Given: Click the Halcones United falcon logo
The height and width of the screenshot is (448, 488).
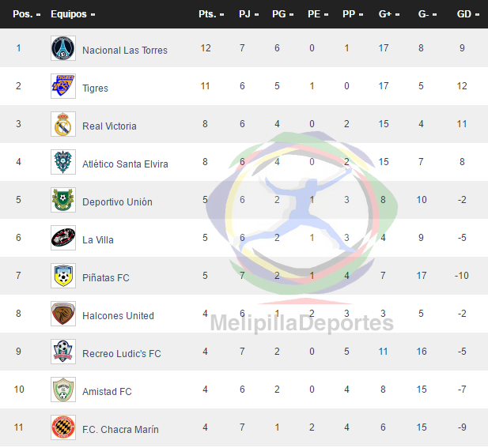Looking at the screenshot, I should point(63,314).
